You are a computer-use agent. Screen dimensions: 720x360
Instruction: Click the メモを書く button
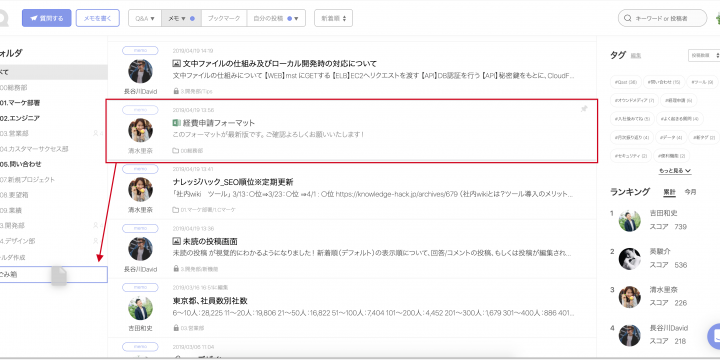tap(98, 18)
